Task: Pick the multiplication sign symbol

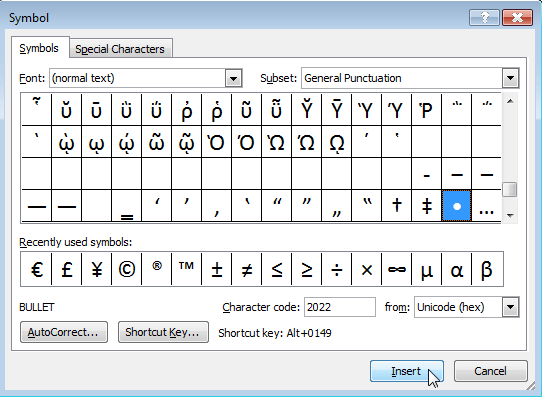Action: (x=367, y=269)
